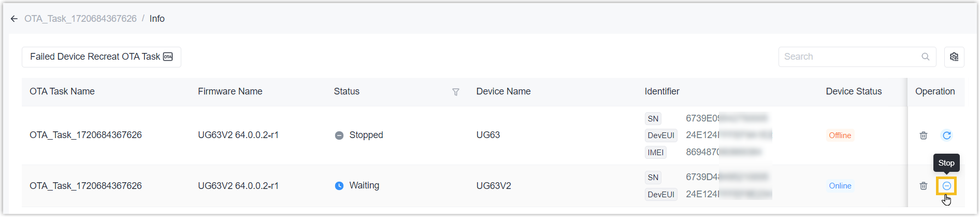980x217 pixels.
Task: Open the Status column filter
Action: click(x=456, y=92)
